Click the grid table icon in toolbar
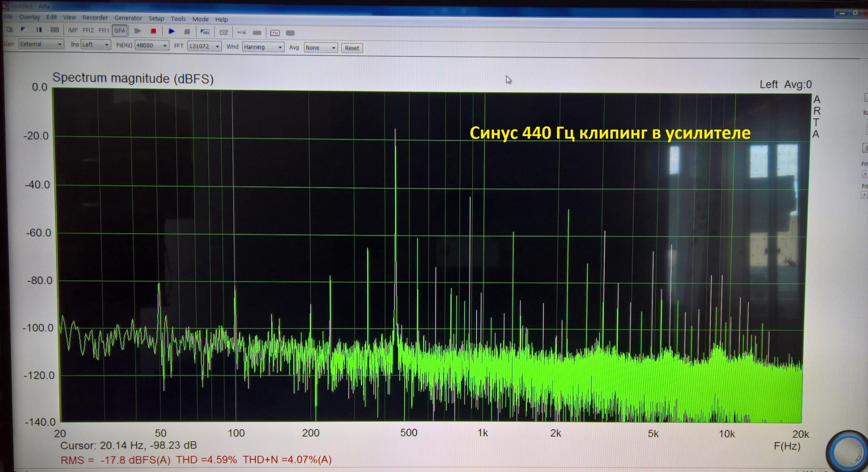The width and height of the screenshot is (868, 472). pyautogui.click(x=55, y=30)
